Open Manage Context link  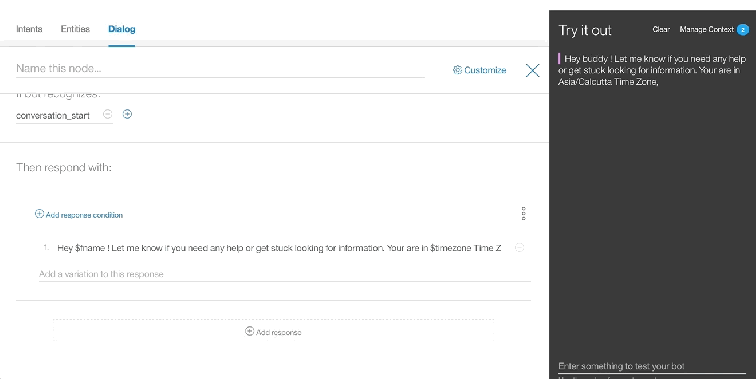coord(706,29)
